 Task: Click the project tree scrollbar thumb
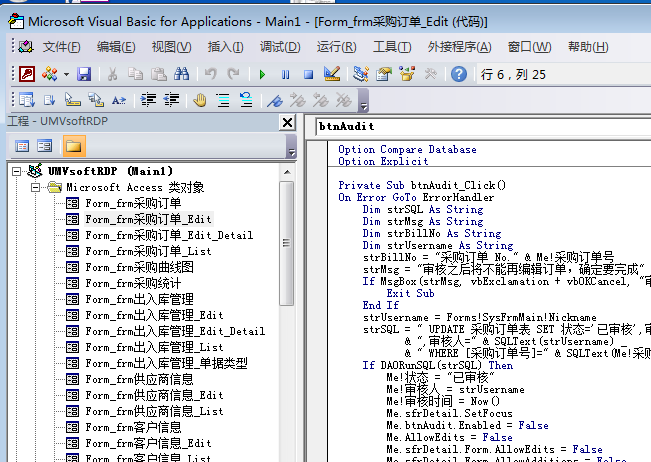click(x=287, y=243)
